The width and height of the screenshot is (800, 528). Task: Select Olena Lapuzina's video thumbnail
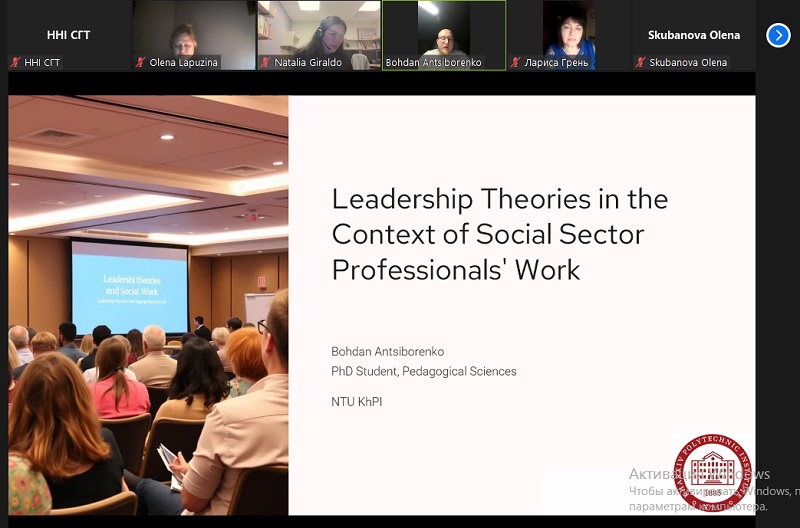[x=194, y=35]
